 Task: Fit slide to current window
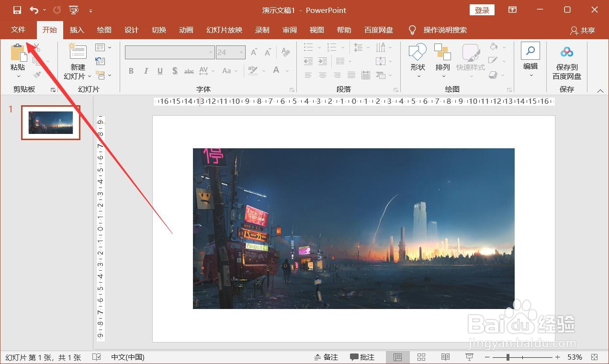point(595,357)
